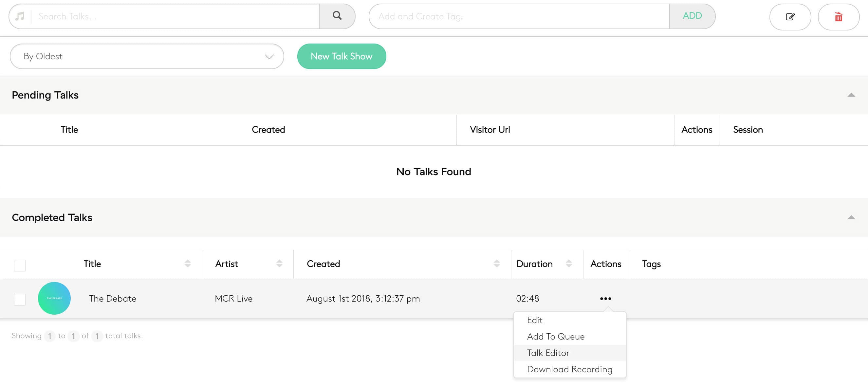The width and height of the screenshot is (868, 389).
Task: Open the By Oldest sort dropdown
Action: 147,56
